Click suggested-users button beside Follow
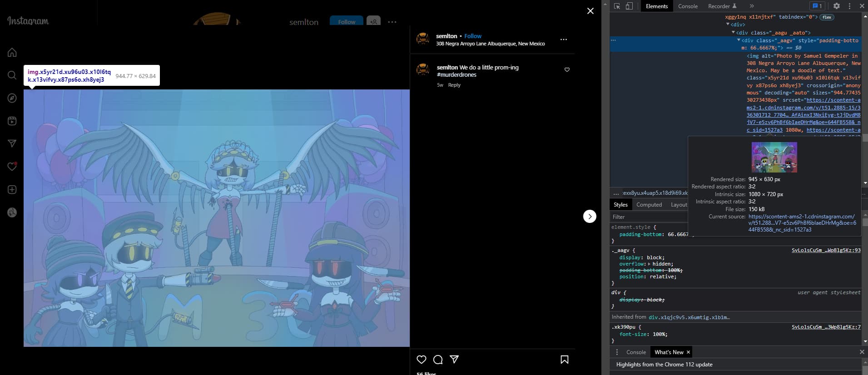The image size is (868, 375). point(373,21)
